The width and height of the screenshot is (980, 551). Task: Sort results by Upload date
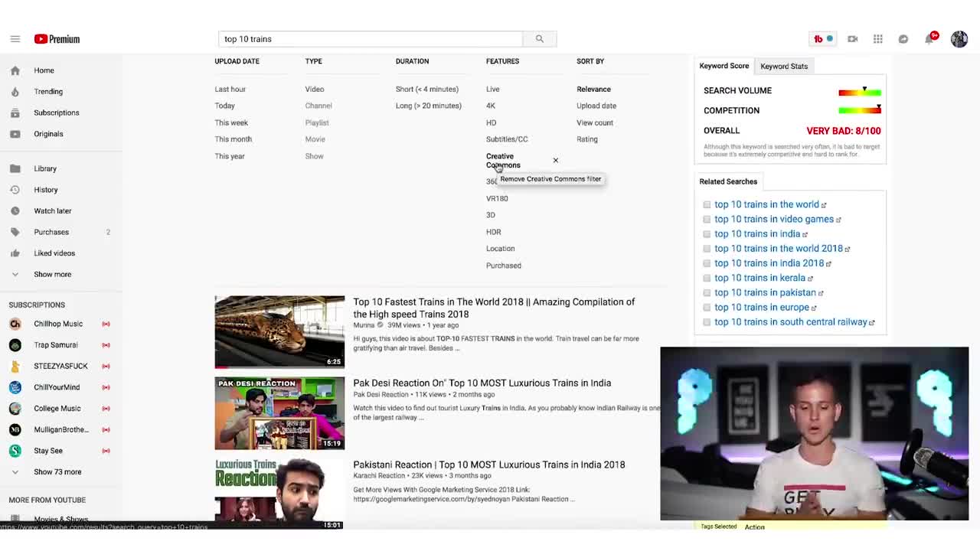(596, 106)
